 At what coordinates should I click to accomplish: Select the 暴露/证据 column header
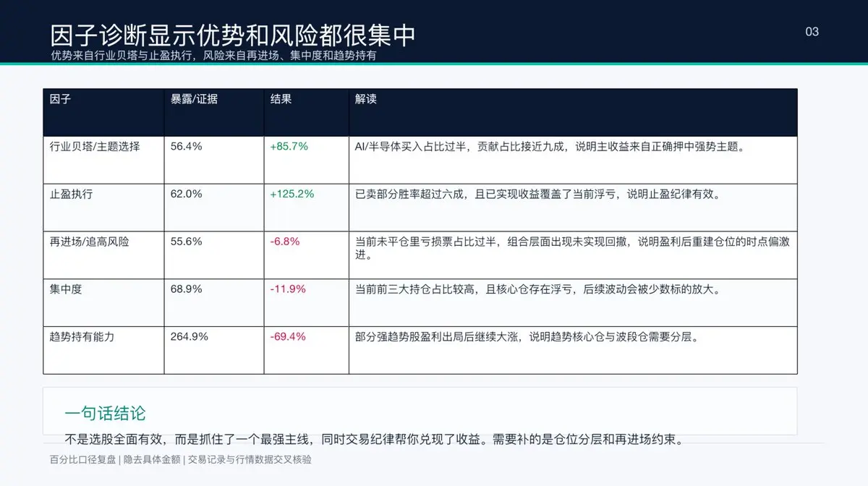(194, 99)
